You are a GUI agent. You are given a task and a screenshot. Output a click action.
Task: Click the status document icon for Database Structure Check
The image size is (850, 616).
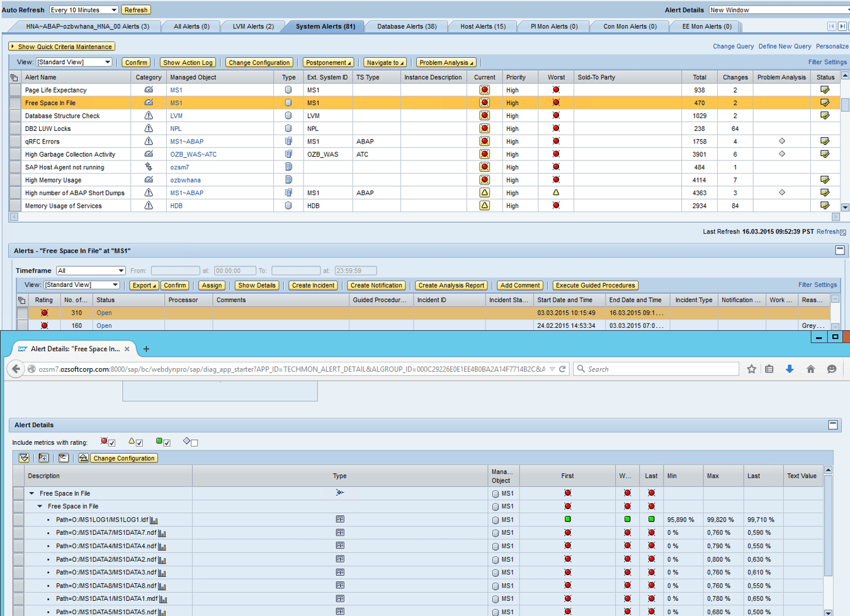825,115
